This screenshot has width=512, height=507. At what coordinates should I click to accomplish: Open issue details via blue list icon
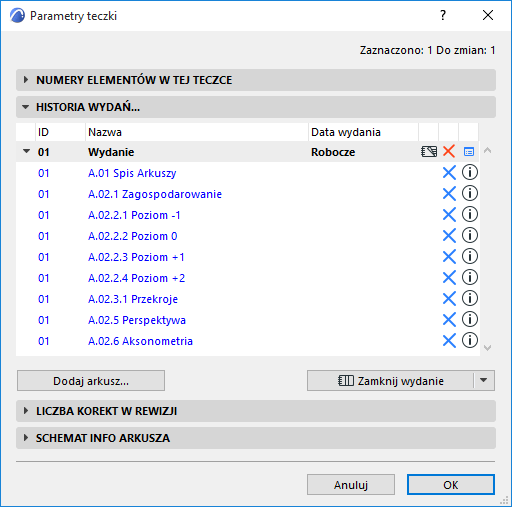coord(469,152)
